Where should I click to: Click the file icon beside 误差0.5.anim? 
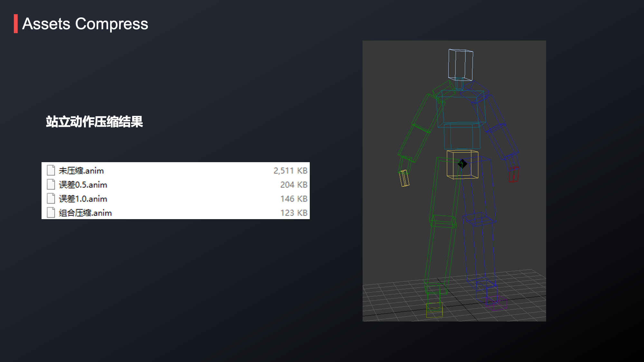point(51,184)
